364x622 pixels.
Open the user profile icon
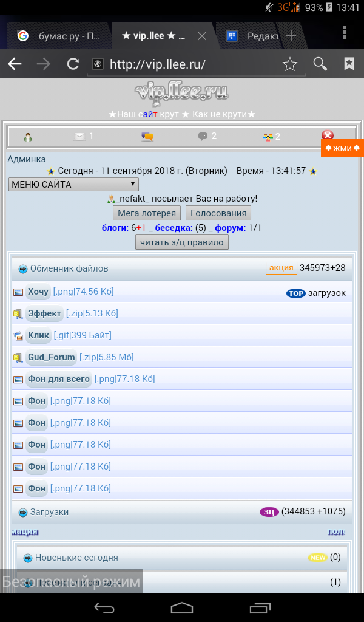(x=27, y=137)
